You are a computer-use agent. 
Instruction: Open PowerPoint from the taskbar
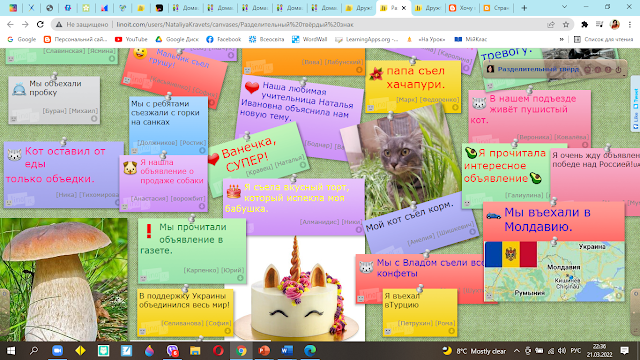point(264,351)
